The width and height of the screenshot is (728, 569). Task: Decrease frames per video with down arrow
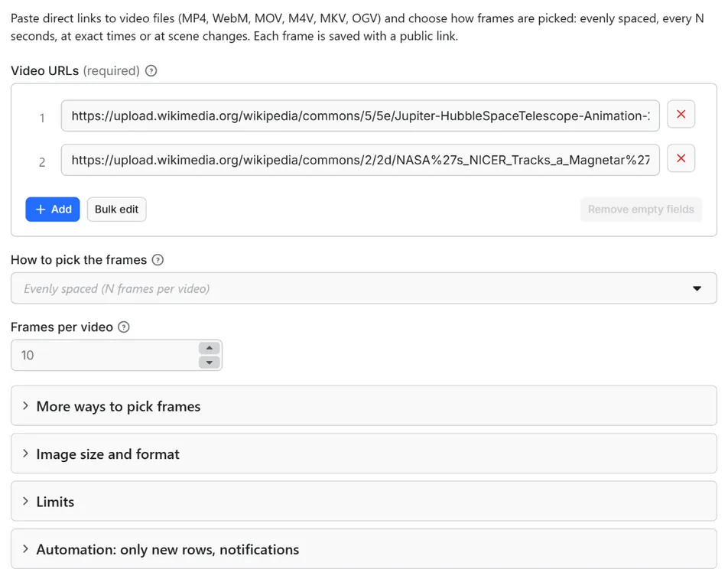(x=210, y=363)
